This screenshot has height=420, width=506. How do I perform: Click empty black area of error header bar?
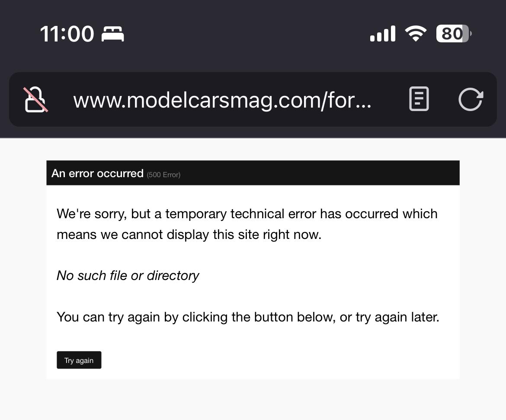320,173
